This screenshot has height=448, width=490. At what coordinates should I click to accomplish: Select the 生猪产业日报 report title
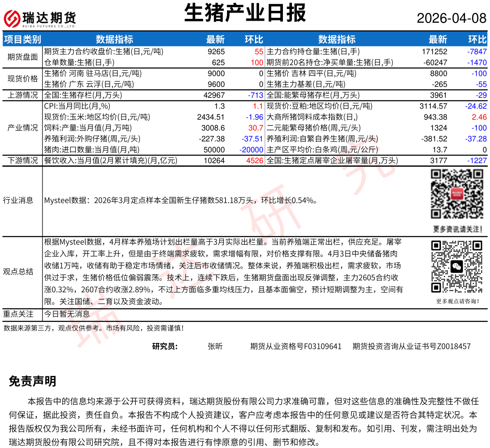245,13
